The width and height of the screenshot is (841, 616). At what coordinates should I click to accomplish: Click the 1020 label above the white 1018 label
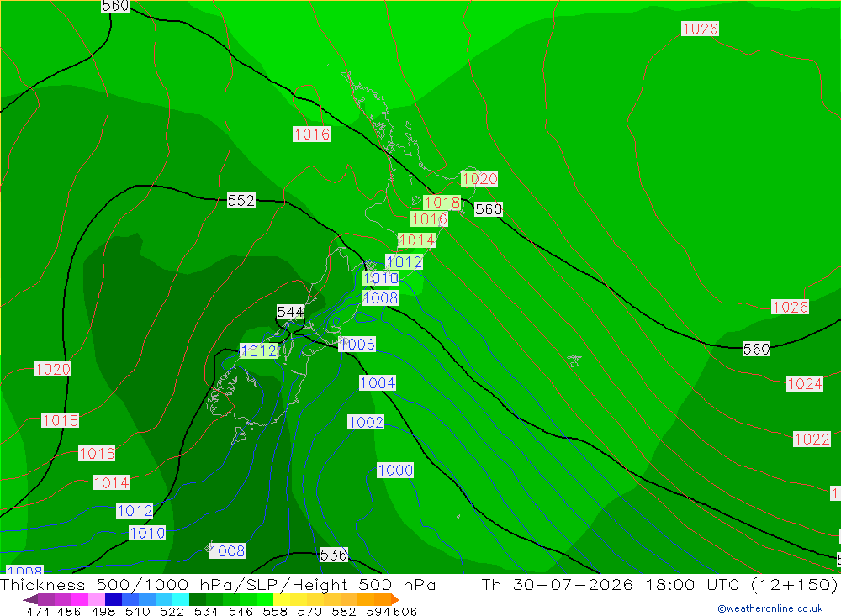(52, 370)
